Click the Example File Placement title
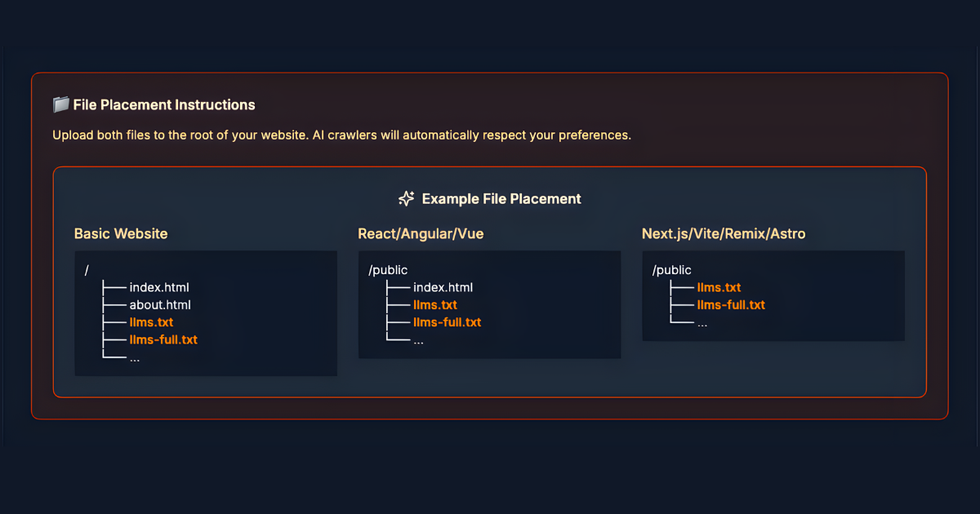 tap(501, 198)
